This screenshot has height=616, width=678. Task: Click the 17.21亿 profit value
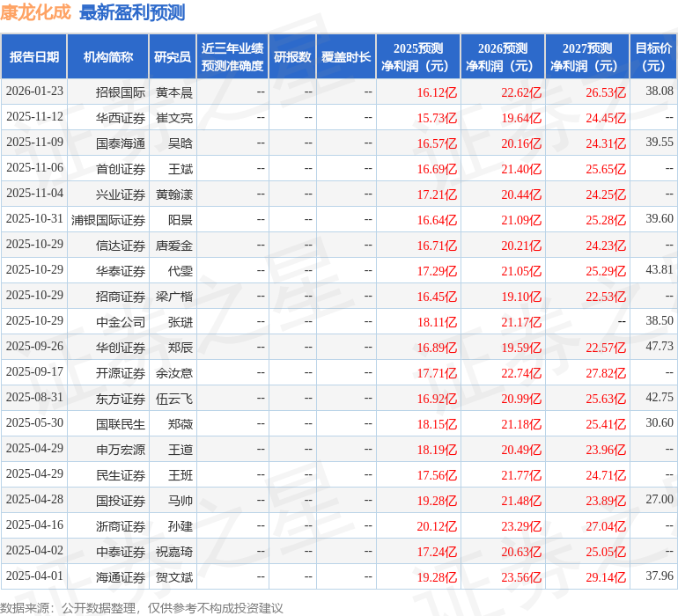437,194
